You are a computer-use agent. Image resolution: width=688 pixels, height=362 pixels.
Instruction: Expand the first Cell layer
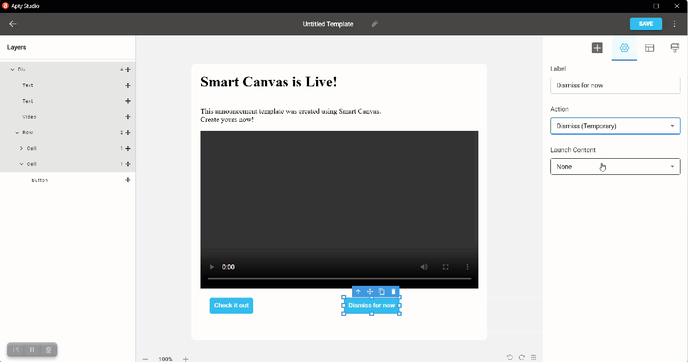[21, 148]
